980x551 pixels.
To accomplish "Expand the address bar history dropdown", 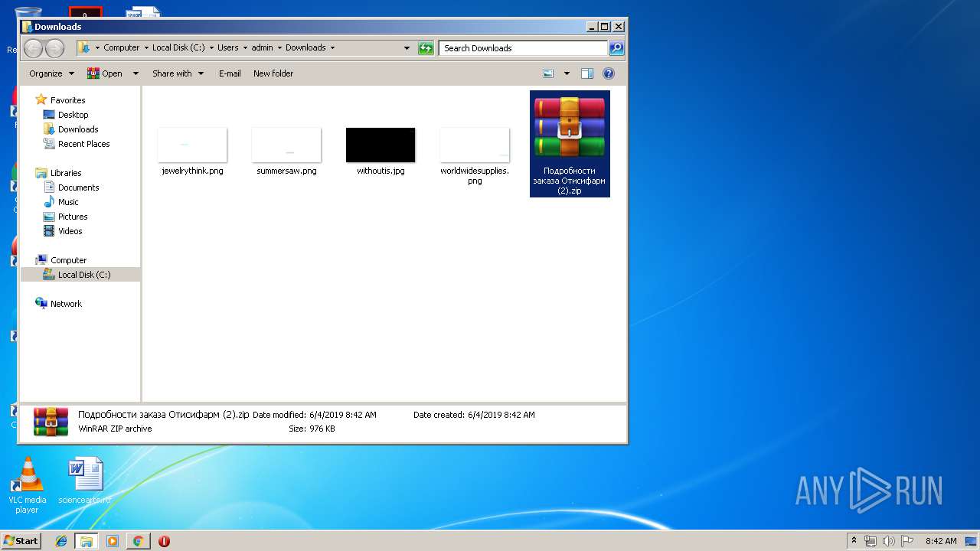I will 407,48.
